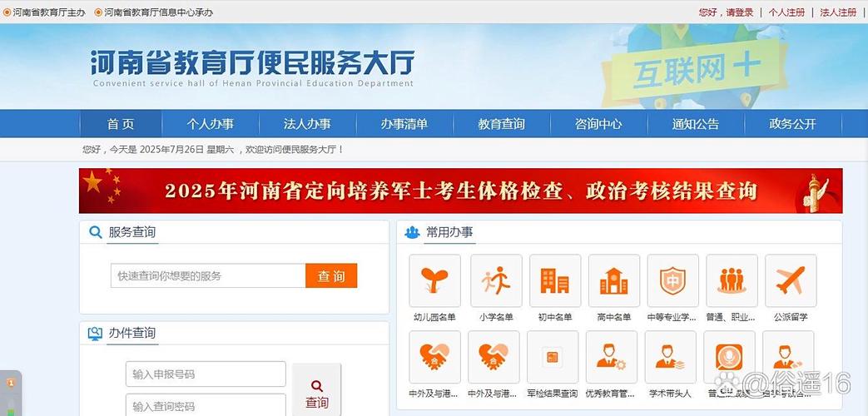Click the 普通、职业 three-people group icon
The image size is (868, 416).
732,280
